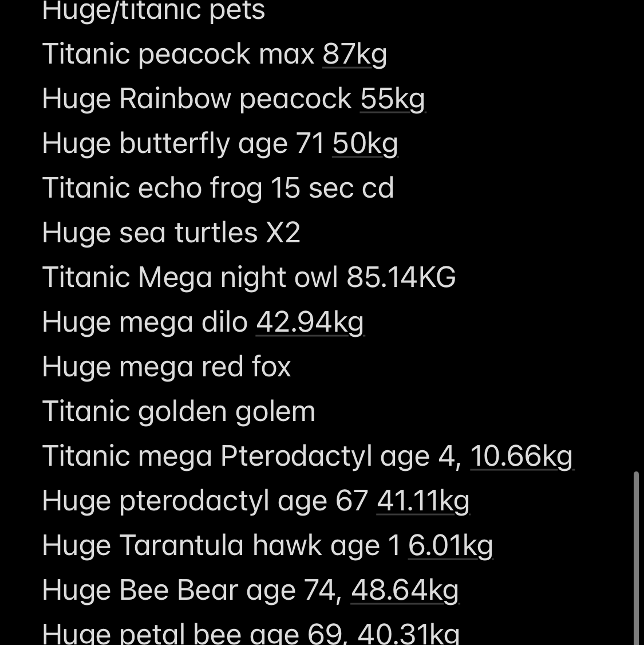
Task: Tap the underlined 6.01kg value
Action: [450, 546]
